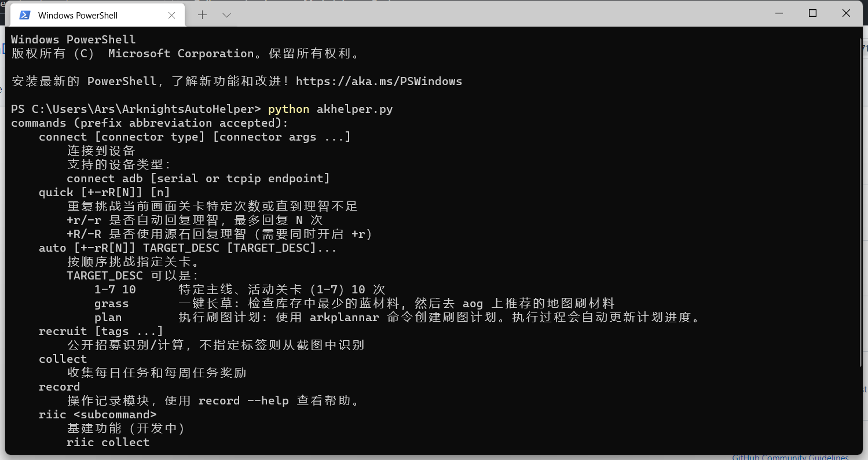The image size is (868, 460).
Task: Open the tab switcher dropdown chevron
Action: pos(226,14)
